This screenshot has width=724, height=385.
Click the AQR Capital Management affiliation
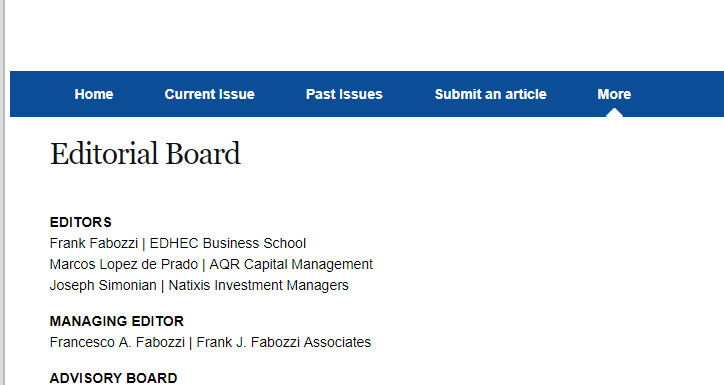coord(291,264)
